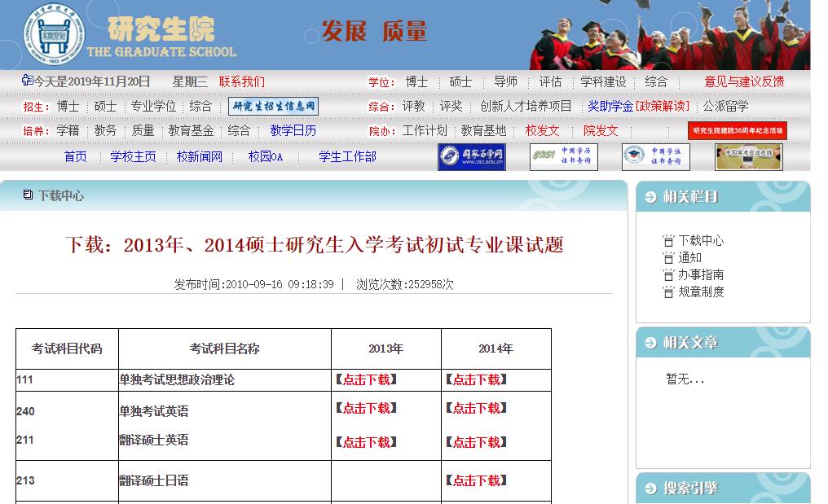The image size is (828, 504).
Task: Click the 相关栏目 arrow icon
Action: click(650, 197)
